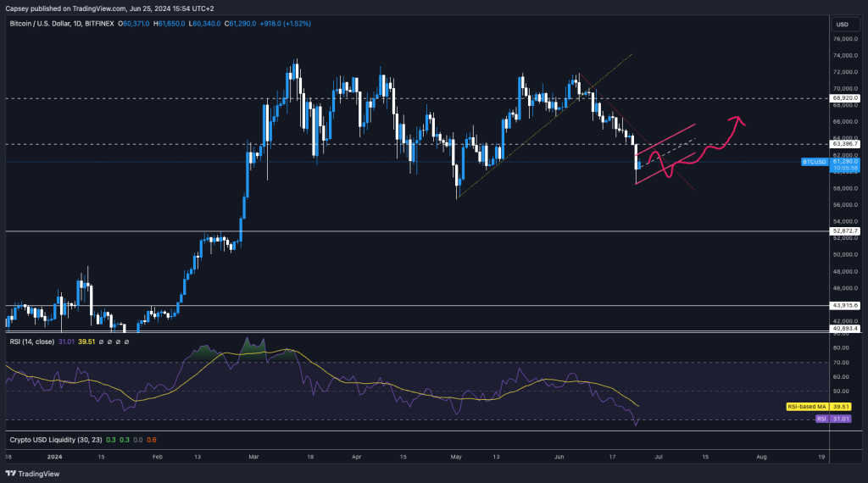Open the RSI (14, close) indicator legend
This screenshot has width=868, height=483.
pos(32,342)
